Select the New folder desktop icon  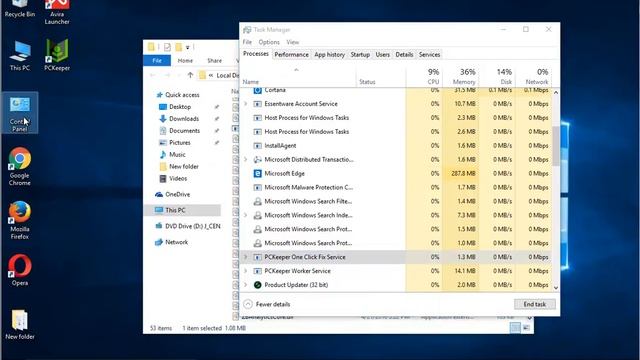20,324
